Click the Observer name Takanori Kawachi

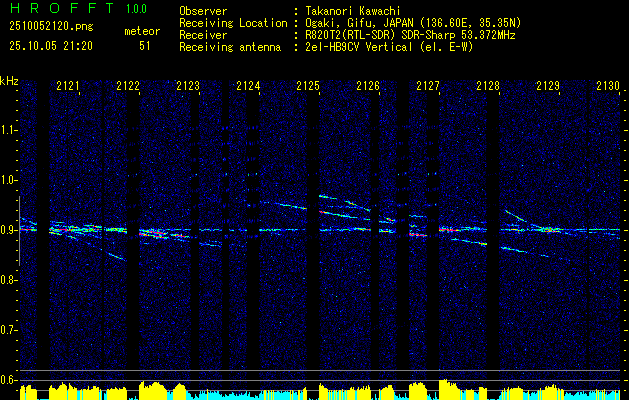[x=353, y=11]
